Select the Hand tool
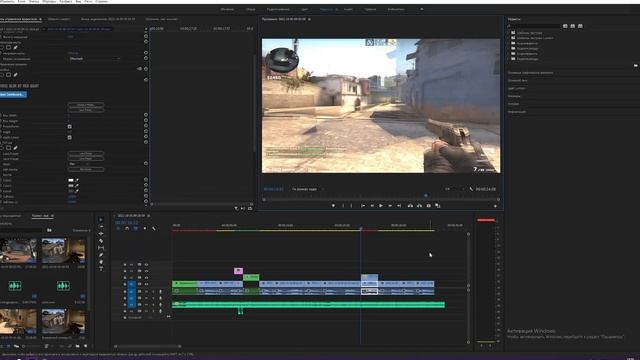Image resolution: width=640 pixels, height=360 pixels. [101, 262]
